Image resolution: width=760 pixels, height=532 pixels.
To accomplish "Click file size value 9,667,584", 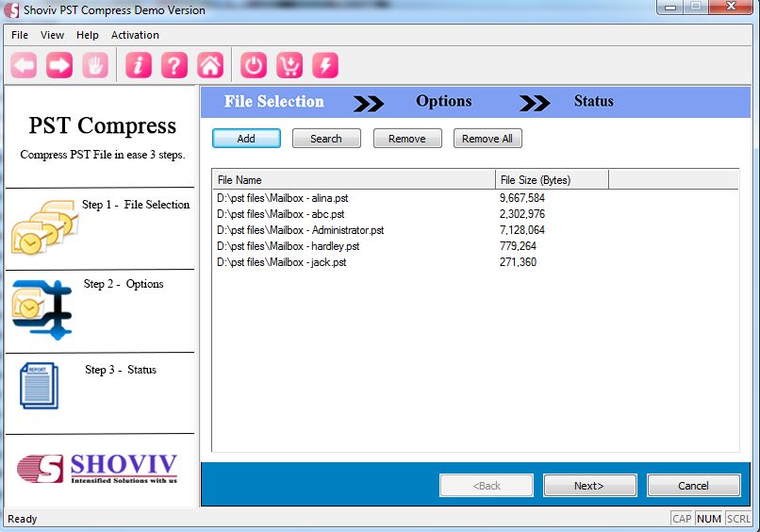I will click(522, 198).
